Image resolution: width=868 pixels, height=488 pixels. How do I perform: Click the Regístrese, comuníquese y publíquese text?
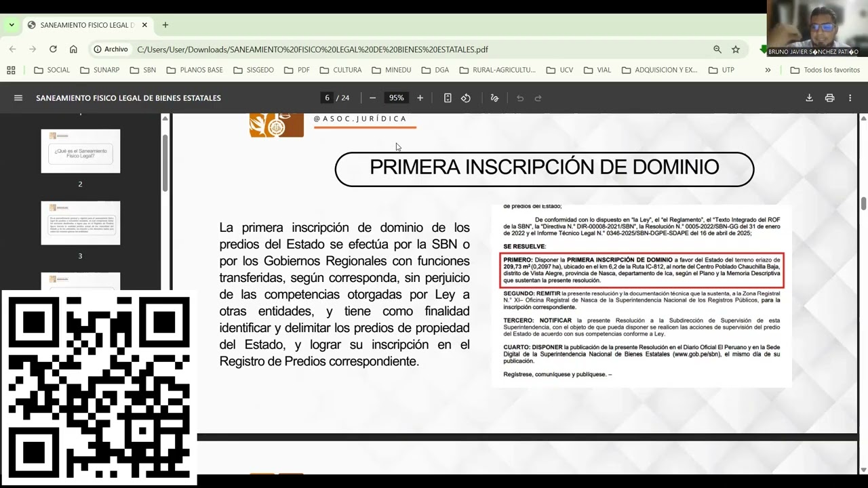coord(557,374)
